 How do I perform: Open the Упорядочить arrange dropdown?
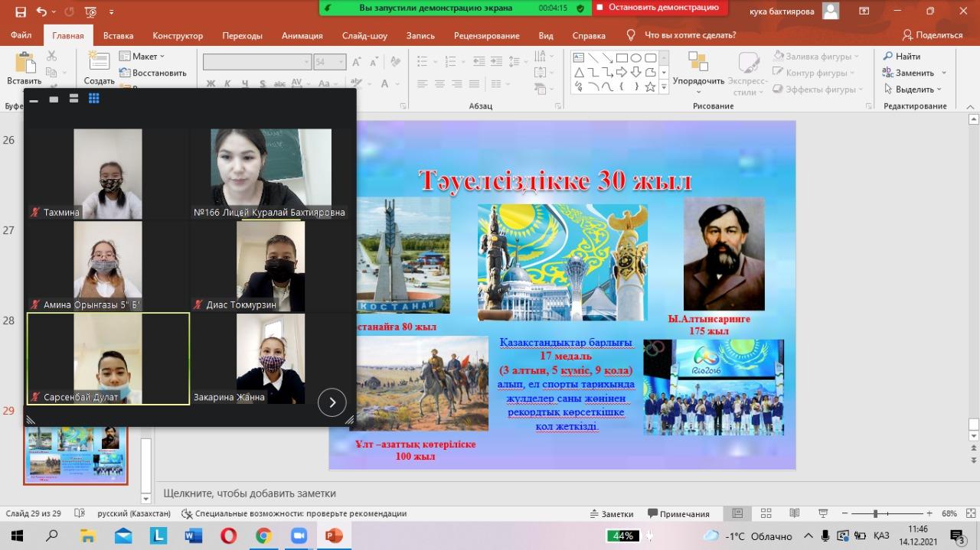tap(698, 81)
